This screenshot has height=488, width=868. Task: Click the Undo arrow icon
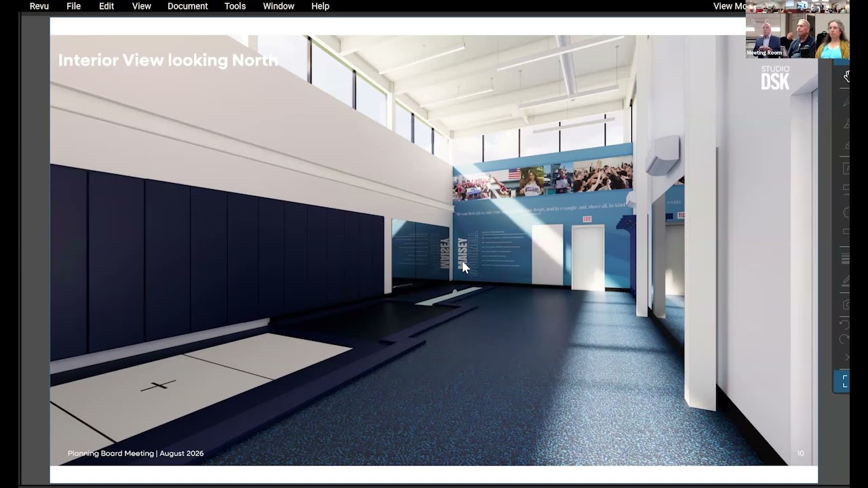coord(845,325)
